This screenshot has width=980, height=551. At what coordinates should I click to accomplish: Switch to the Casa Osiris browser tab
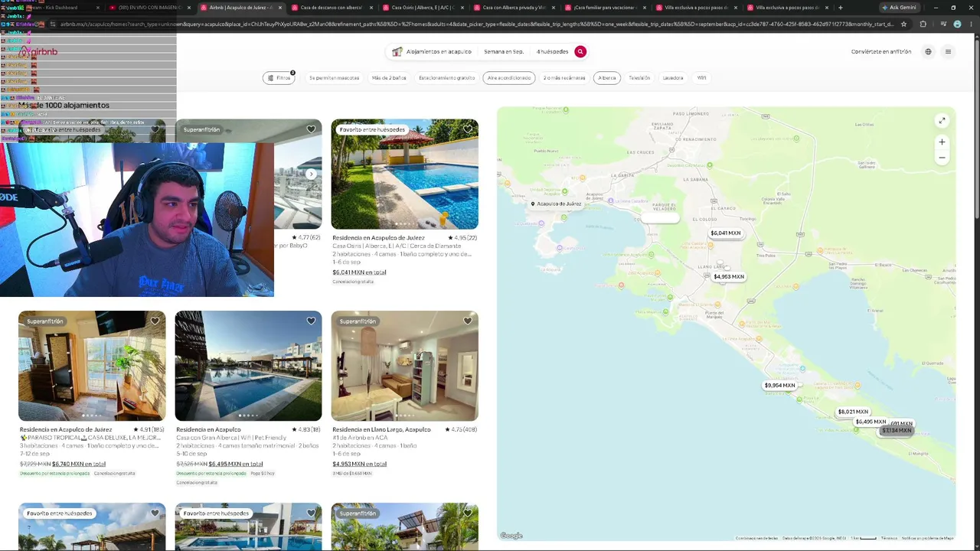tap(421, 8)
